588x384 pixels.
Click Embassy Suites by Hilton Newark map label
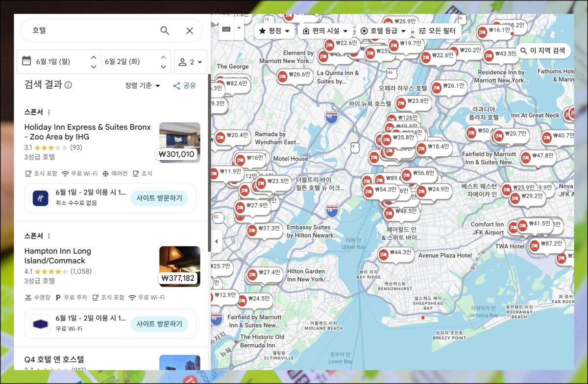(312, 231)
